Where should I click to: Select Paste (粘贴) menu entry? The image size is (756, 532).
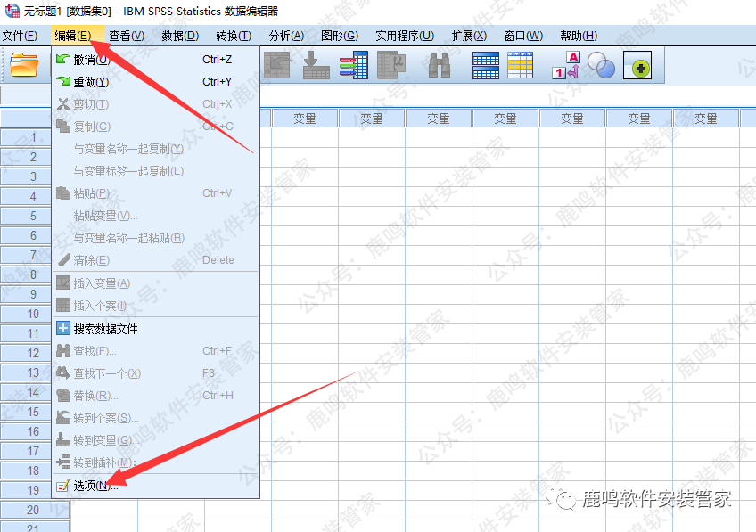155,193
